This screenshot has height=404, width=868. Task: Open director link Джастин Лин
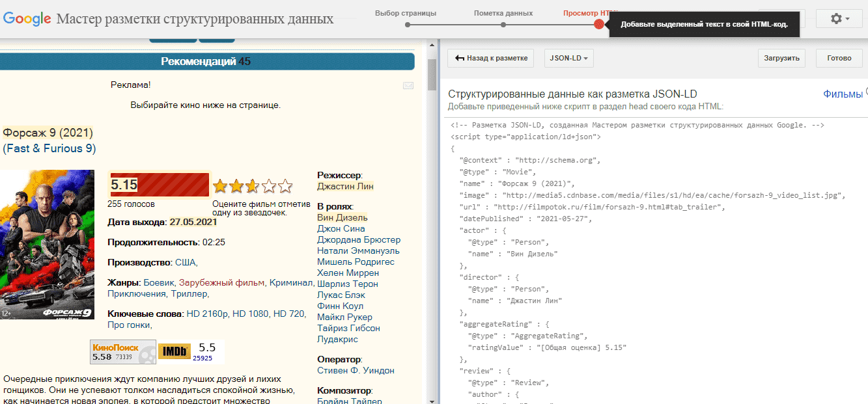(x=345, y=186)
